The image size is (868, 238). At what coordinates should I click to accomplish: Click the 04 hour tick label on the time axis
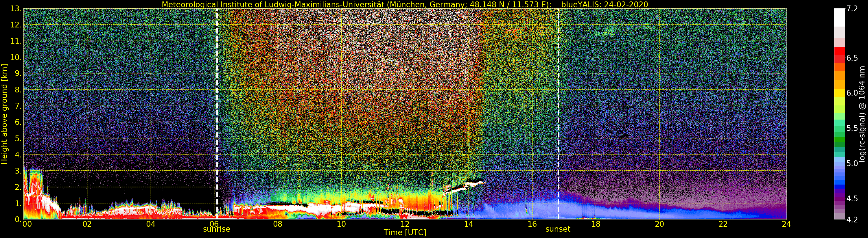[x=151, y=224]
